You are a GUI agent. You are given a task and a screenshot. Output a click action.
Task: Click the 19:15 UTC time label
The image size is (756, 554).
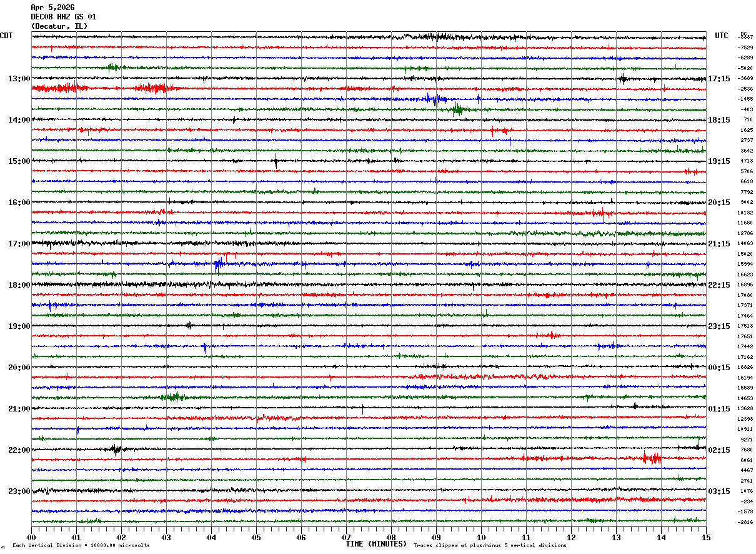point(719,161)
